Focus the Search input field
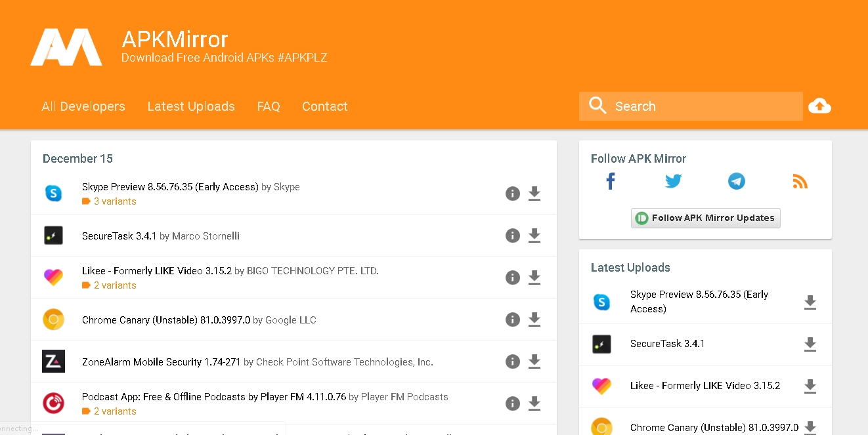The image size is (868, 435). [691, 106]
